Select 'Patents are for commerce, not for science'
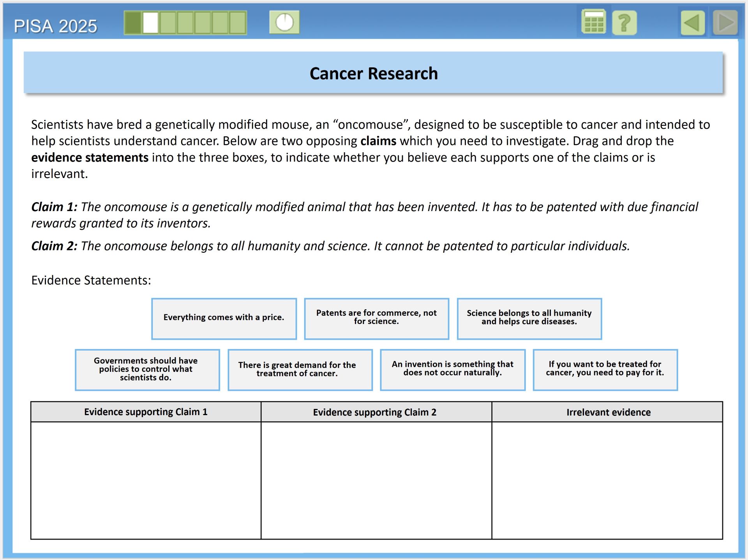 coord(376,318)
